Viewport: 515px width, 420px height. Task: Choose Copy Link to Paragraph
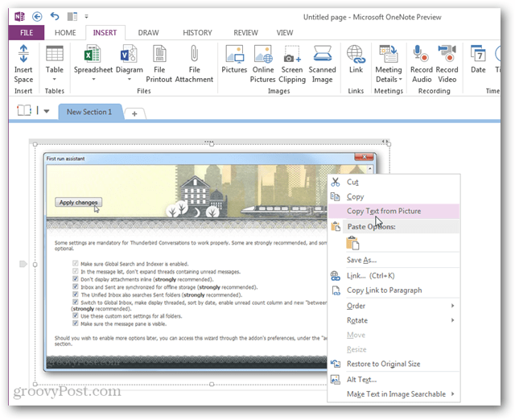click(x=393, y=290)
